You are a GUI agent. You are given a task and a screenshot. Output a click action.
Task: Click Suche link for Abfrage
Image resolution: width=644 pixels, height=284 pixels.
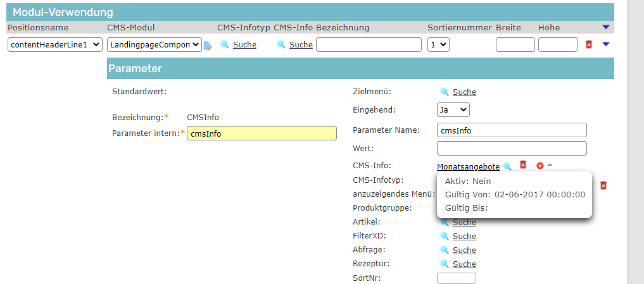pos(464,250)
